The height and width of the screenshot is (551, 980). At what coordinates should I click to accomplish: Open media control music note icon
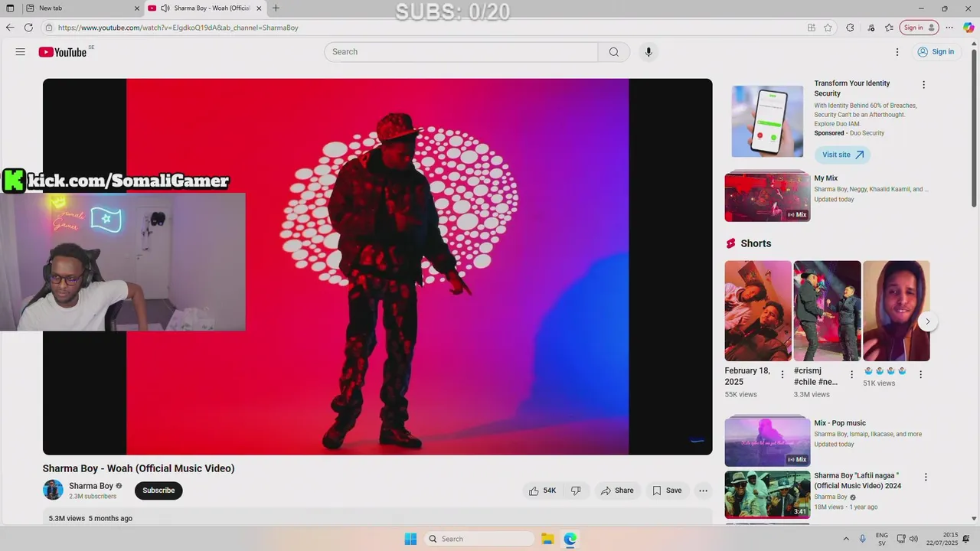[871, 28]
